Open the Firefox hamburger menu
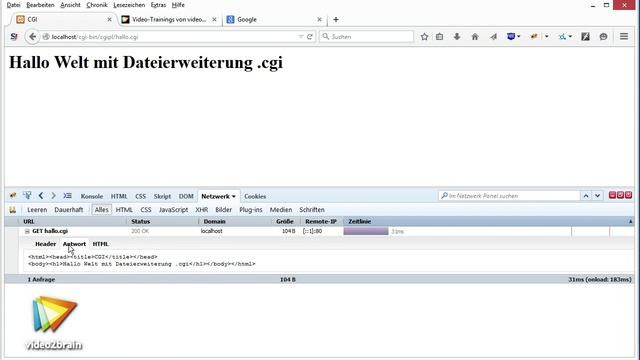Screen dimensions: 640x360 coord(624,37)
